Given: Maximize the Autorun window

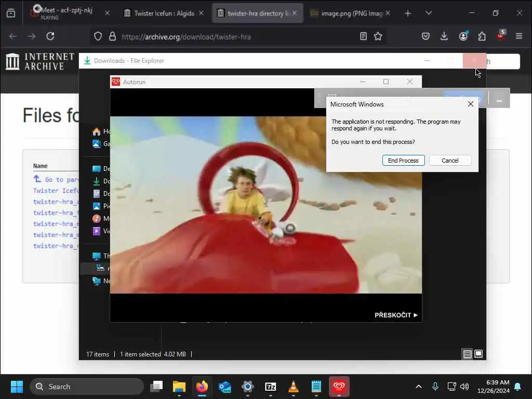Looking at the screenshot, I should tap(386, 82).
